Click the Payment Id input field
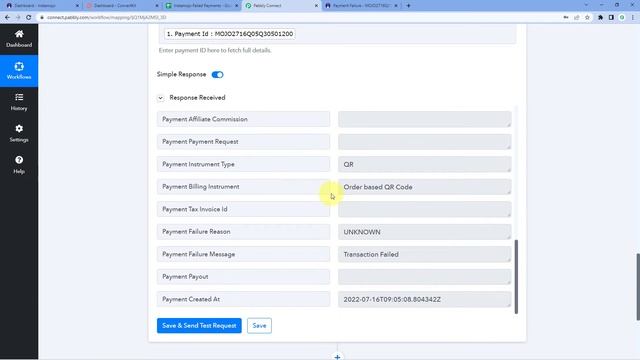The width and height of the screenshot is (640, 360). (x=337, y=34)
